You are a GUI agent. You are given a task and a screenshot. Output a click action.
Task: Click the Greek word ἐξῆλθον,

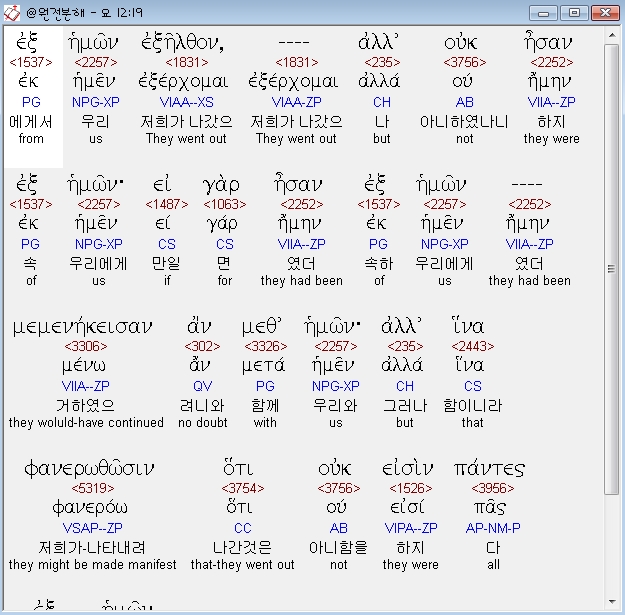[x=183, y=42]
